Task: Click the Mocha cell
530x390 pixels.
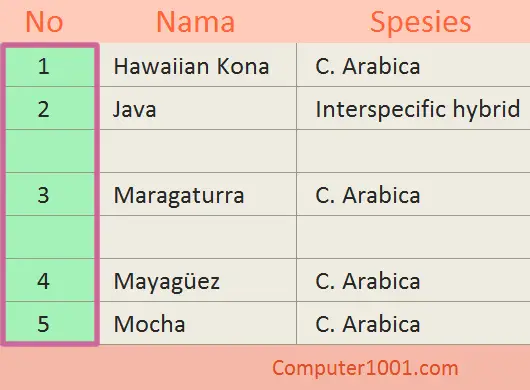Action: click(x=198, y=323)
